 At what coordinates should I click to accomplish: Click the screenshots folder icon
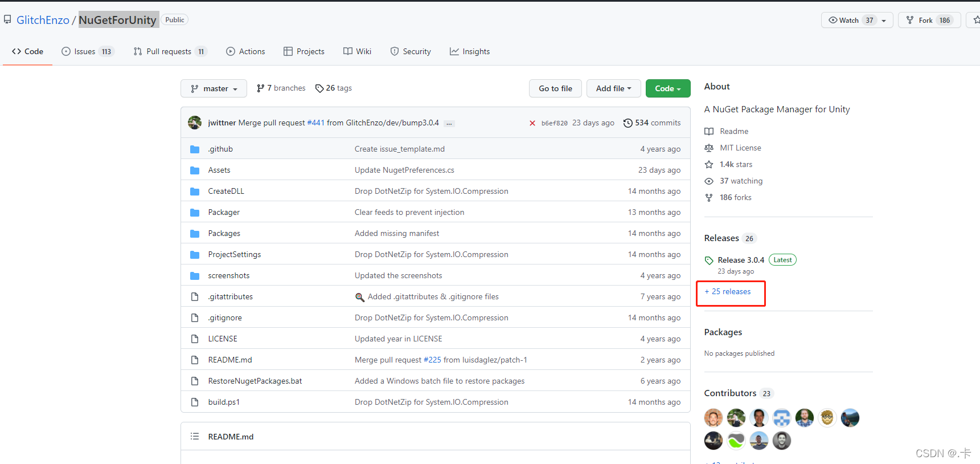[x=195, y=276]
